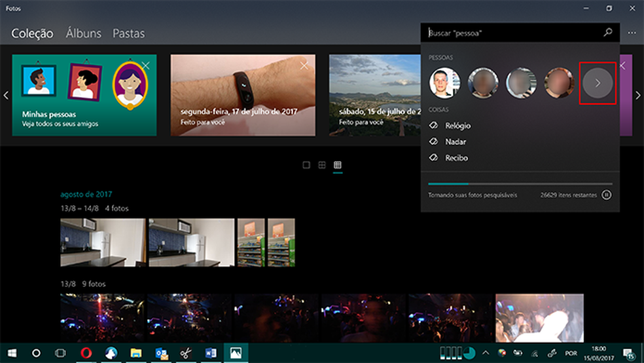Click the network icon in system tray
This screenshot has width=644, height=363.
(534, 353)
